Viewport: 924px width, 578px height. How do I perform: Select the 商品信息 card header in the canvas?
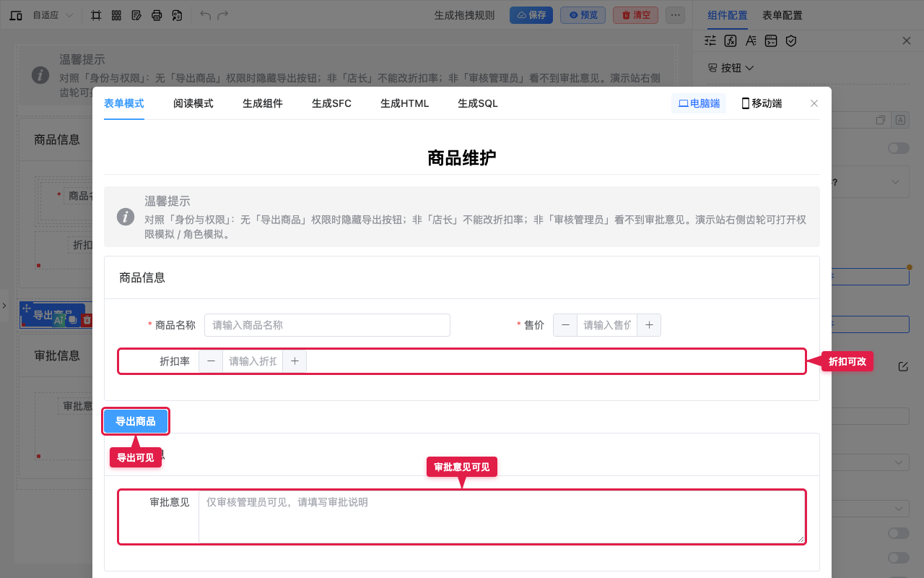[57, 139]
